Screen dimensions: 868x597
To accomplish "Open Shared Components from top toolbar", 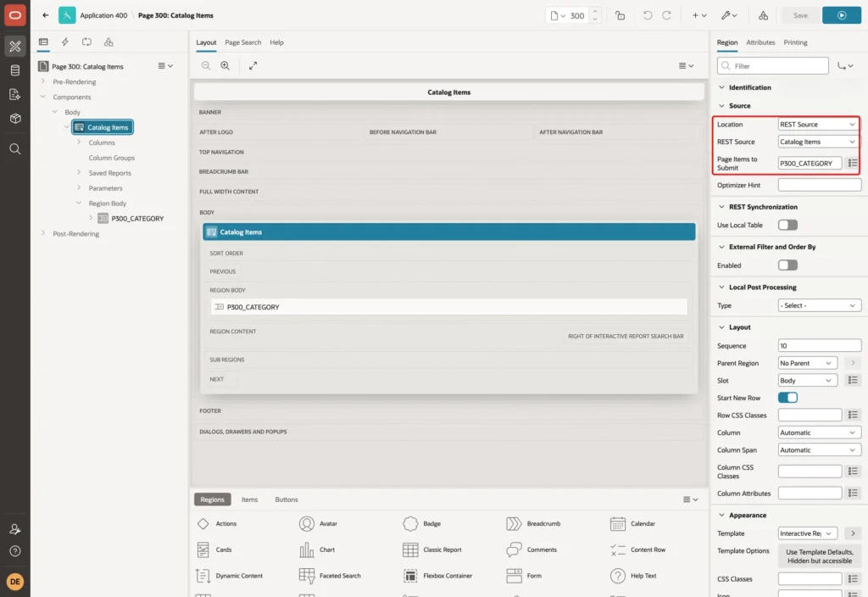I will tap(763, 15).
